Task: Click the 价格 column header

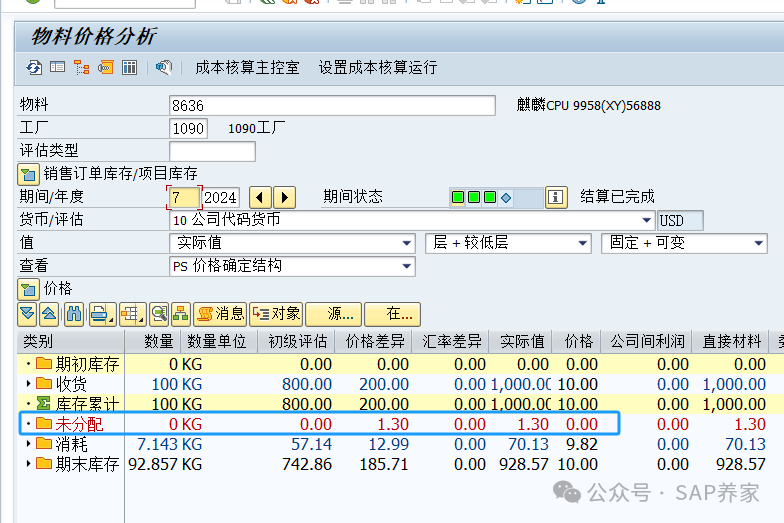Action: (576, 342)
